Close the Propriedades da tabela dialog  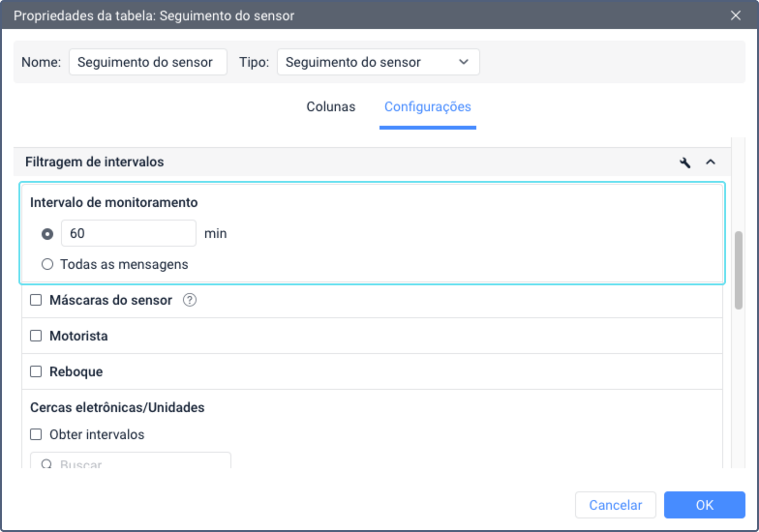735,15
